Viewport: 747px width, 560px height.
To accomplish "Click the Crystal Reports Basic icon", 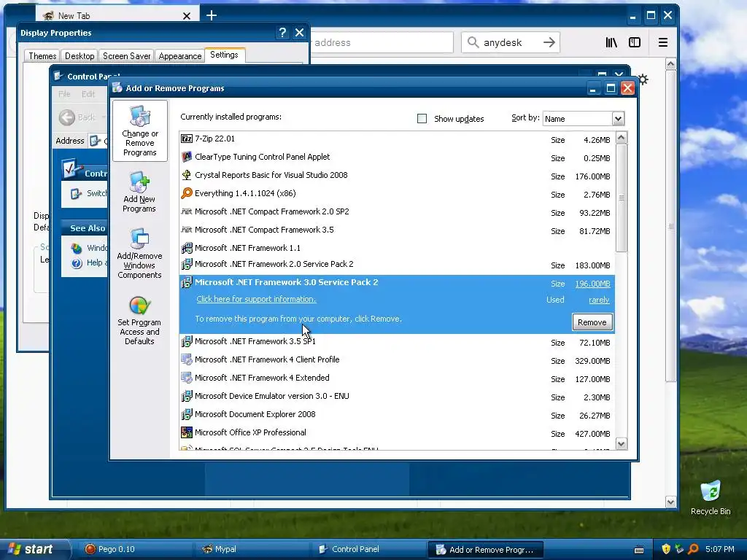I will [x=187, y=175].
